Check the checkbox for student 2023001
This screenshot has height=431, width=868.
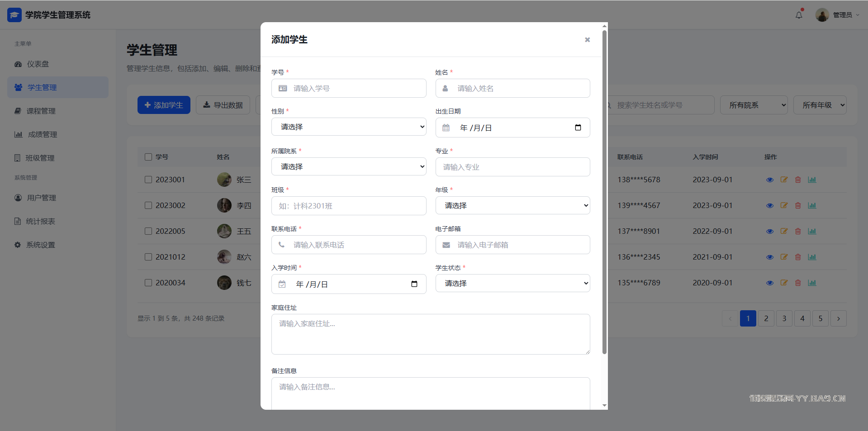pyautogui.click(x=148, y=180)
